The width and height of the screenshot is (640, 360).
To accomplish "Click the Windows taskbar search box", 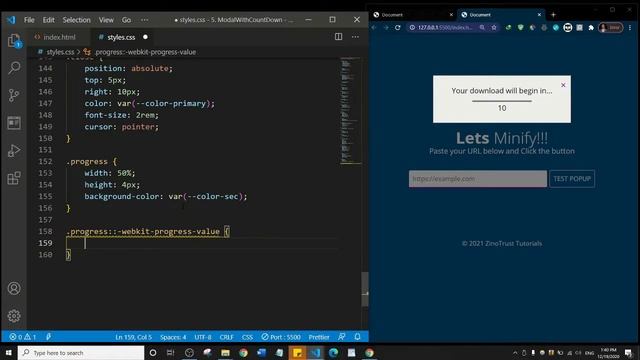I will point(81,353).
